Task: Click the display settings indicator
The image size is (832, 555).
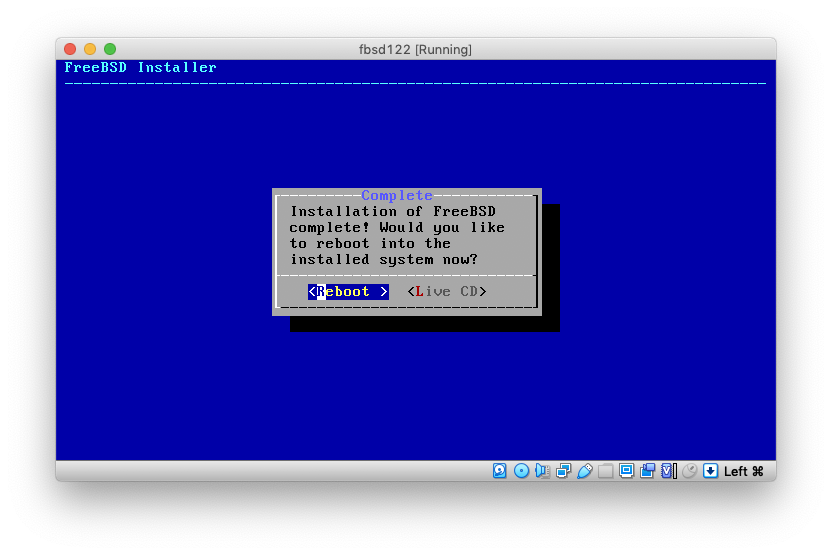Action: coord(627,471)
